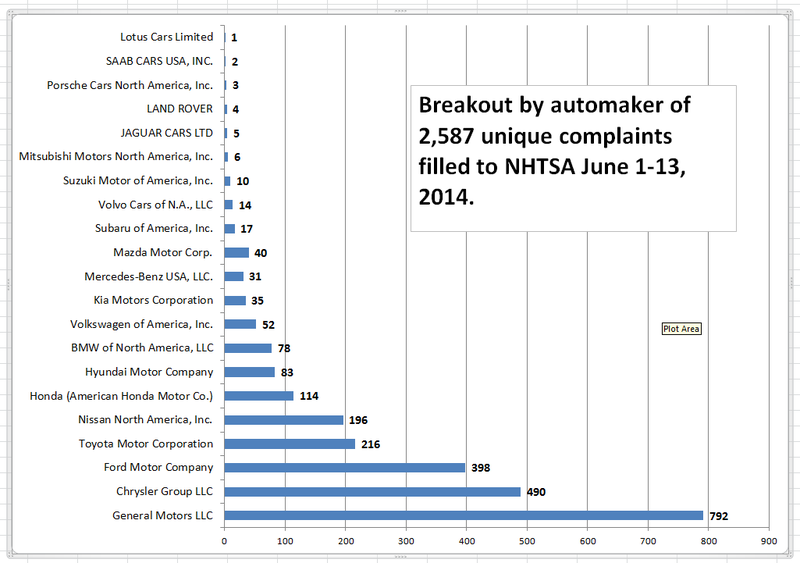The width and height of the screenshot is (800, 563).
Task: Click the 'Suzuki Motor of America, Inc.' label
Action: coord(138,180)
